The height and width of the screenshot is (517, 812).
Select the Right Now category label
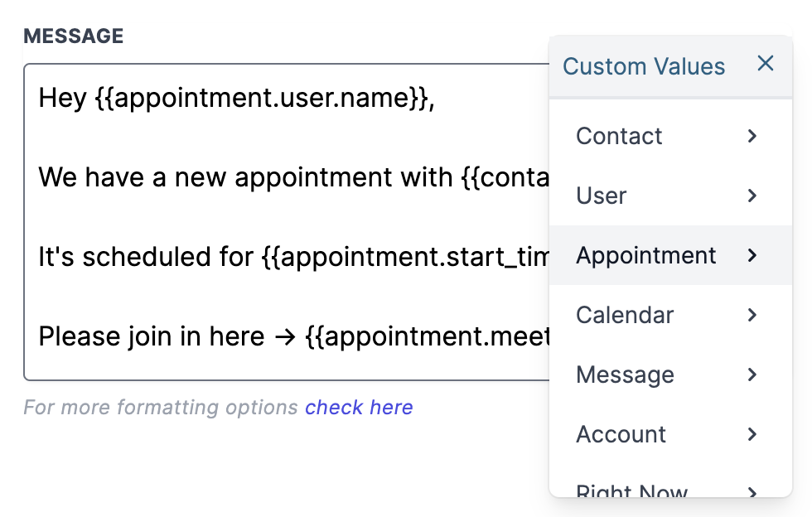[631, 492]
